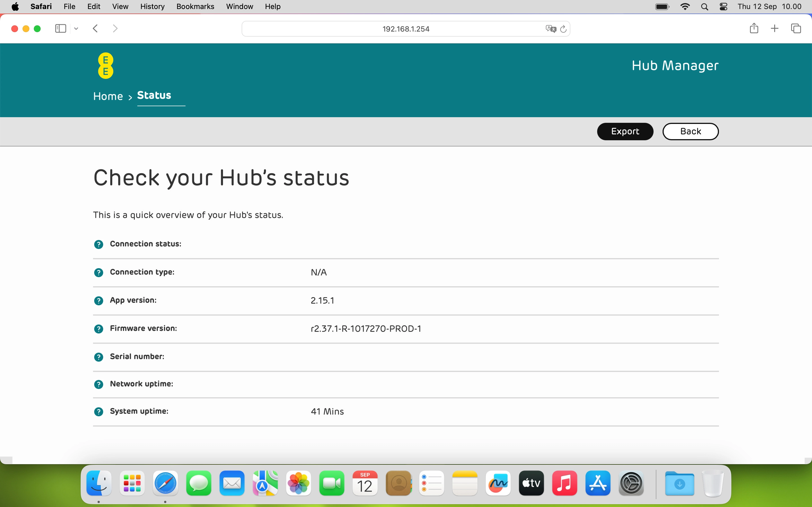Expand the sidebar chevron dropdown

pyautogui.click(x=76, y=28)
